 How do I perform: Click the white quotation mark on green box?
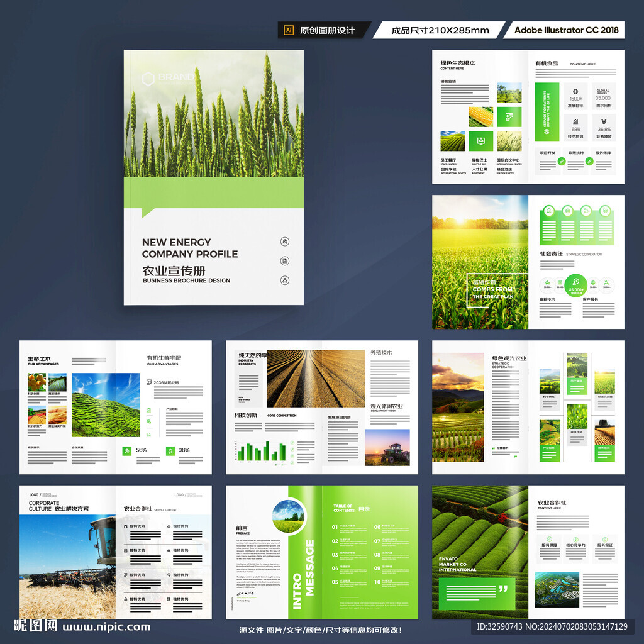coord(503,589)
